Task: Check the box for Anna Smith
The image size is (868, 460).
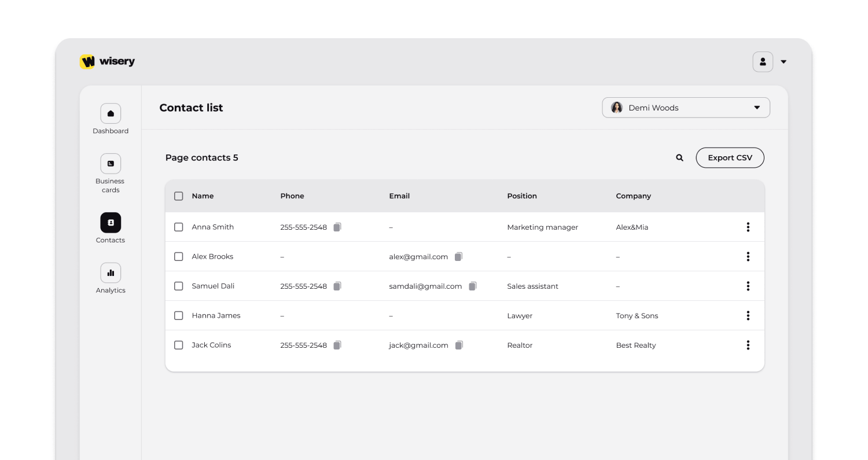Action: [179, 227]
